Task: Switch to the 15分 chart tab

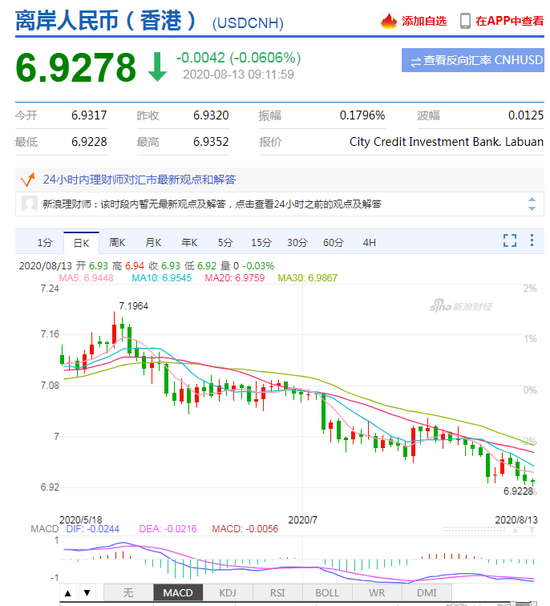Action: pyautogui.click(x=261, y=243)
